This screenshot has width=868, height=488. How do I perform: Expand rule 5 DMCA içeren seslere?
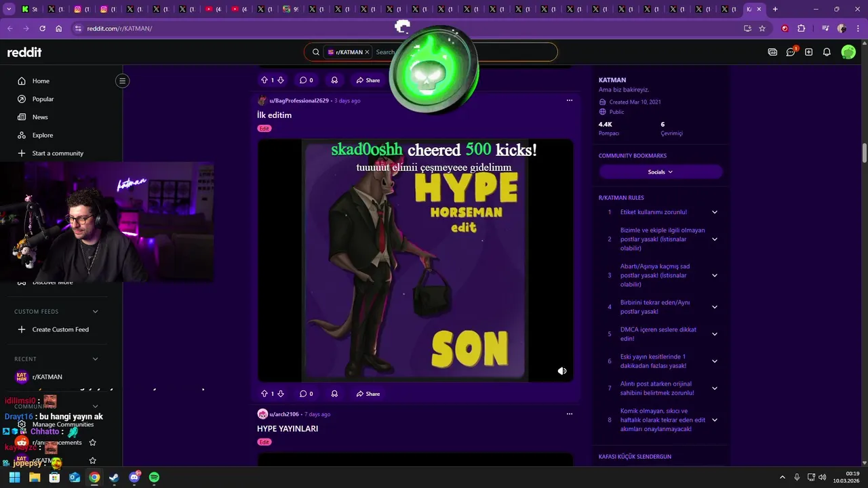(x=714, y=334)
